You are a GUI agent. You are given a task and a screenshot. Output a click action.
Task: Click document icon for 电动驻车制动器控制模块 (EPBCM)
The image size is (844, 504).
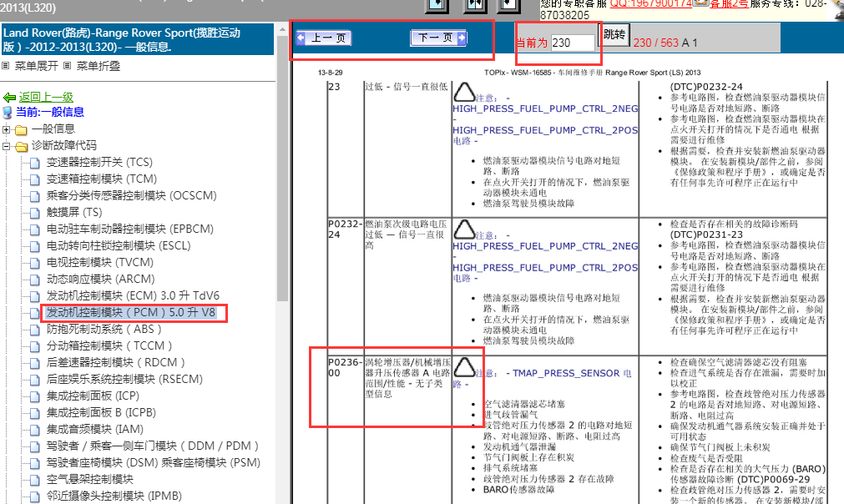(35, 229)
